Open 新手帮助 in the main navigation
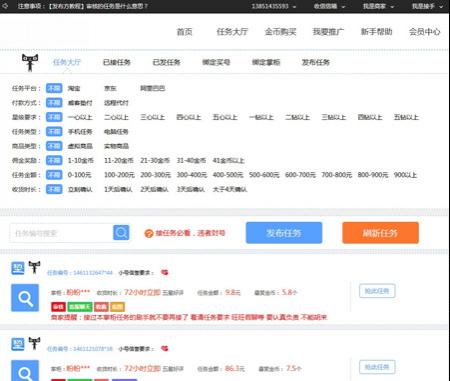450x381 pixels. point(376,32)
